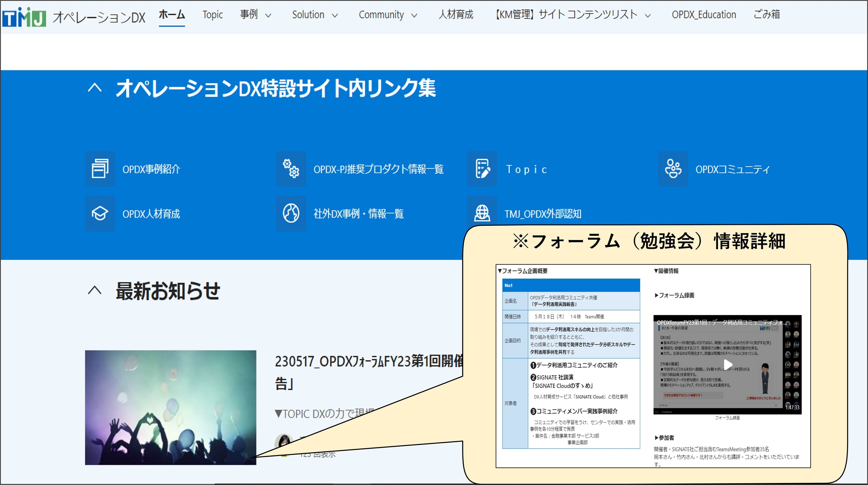The width and height of the screenshot is (868, 485).
Task: Open the ごみ箱 navigation link
Action: pyautogui.click(x=767, y=15)
